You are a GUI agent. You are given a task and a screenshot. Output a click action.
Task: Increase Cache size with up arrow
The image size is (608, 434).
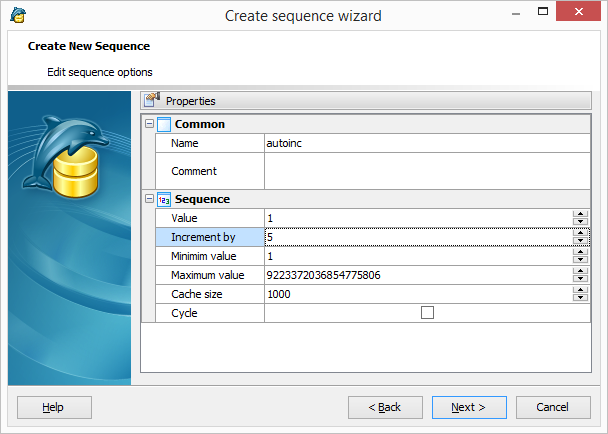(x=580, y=290)
